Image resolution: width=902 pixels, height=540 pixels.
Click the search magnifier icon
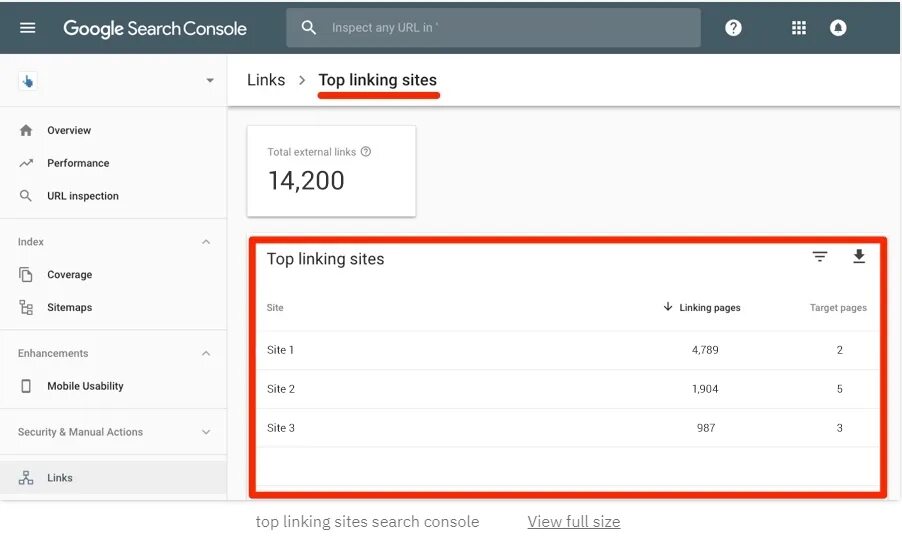coord(309,28)
